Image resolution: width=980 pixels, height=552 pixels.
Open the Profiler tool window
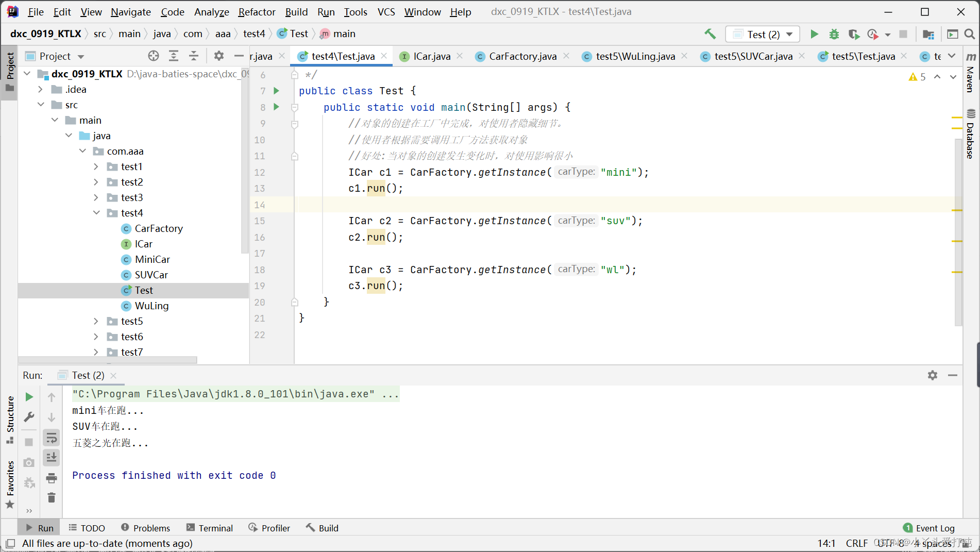269,528
